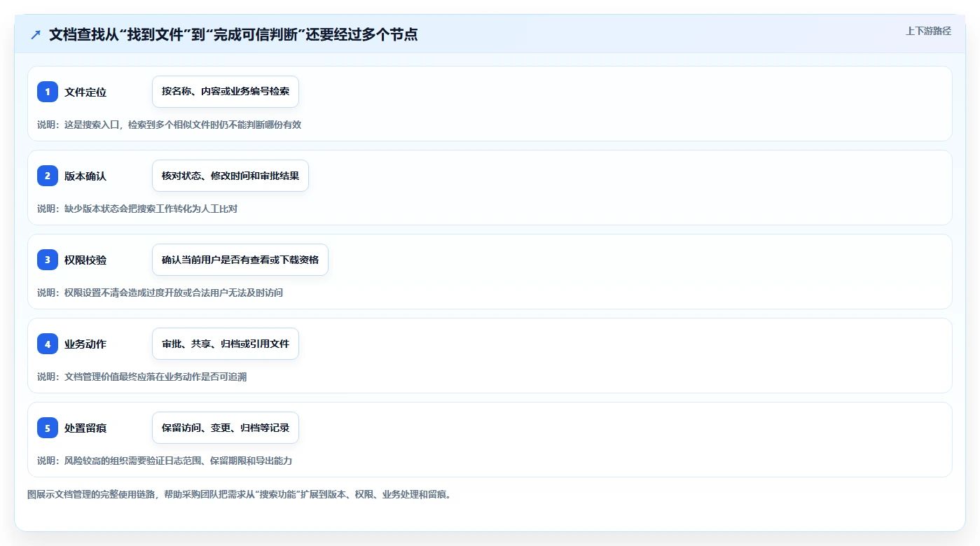Click the note starting 说明：风险较高的组织
Screen dimensions: 980x546
click(165, 461)
